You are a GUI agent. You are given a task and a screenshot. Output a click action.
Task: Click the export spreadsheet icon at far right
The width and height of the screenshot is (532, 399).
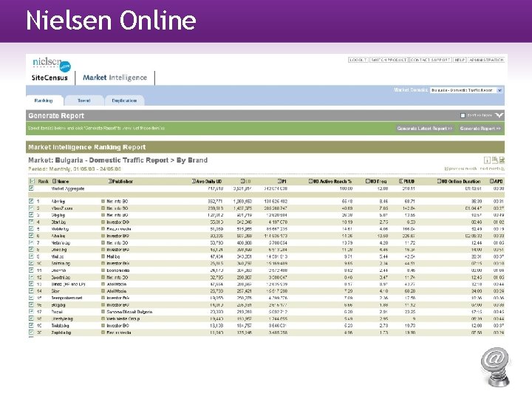(x=502, y=160)
